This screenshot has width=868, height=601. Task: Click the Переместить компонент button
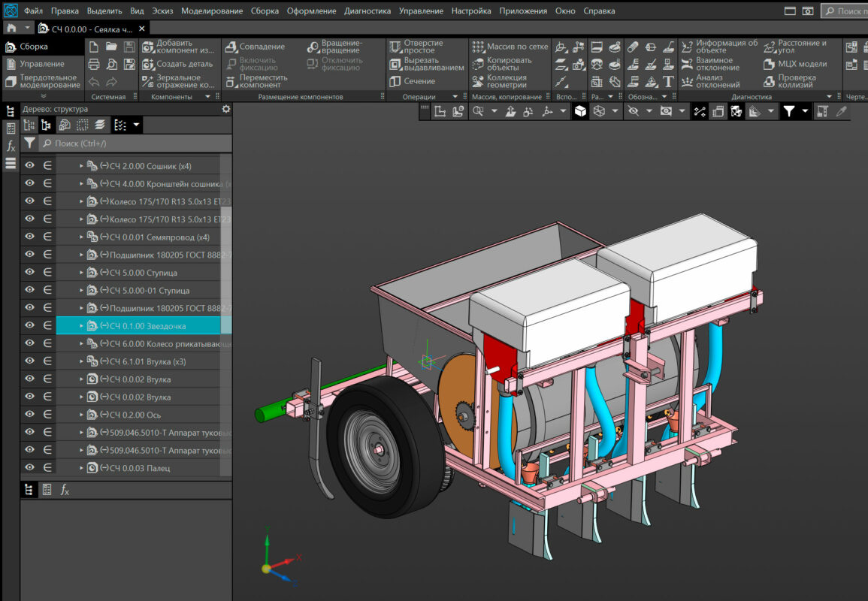point(257,81)
